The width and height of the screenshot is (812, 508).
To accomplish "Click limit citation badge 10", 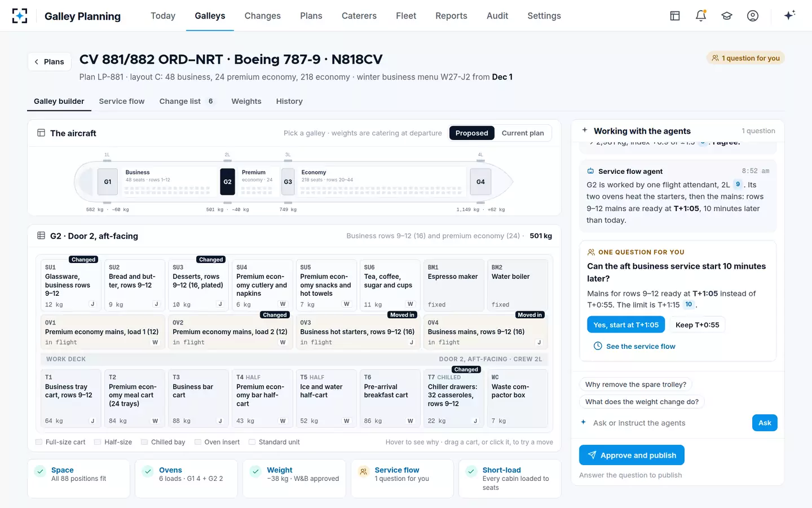I will (x=689, y=305).
